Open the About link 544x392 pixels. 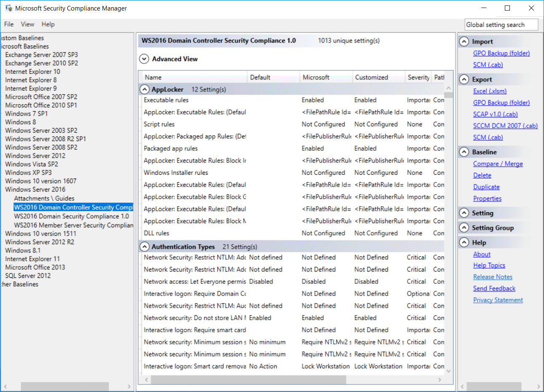tap(482, 254)
